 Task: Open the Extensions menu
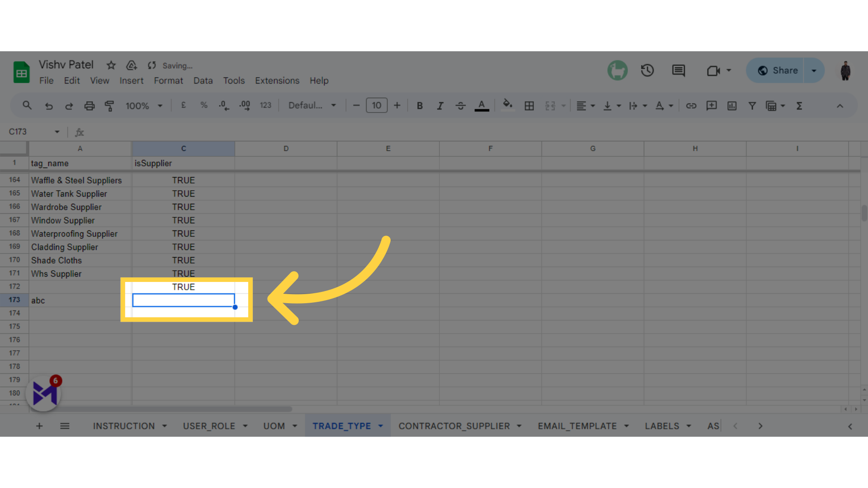point(277,80)
